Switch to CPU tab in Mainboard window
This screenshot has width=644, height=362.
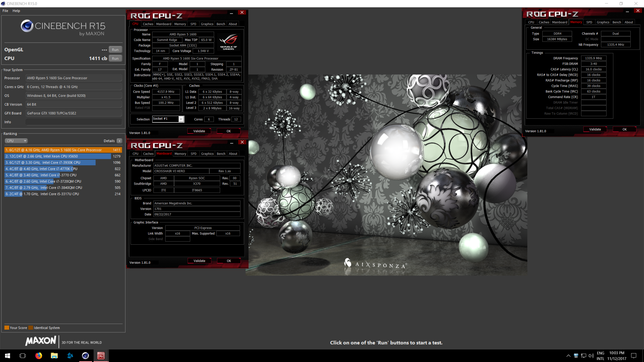point(135,154)
